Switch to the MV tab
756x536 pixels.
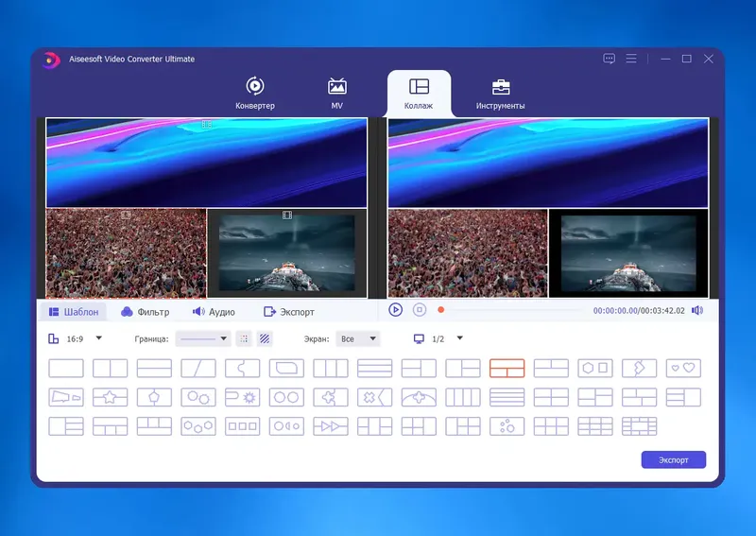(337, 93)
